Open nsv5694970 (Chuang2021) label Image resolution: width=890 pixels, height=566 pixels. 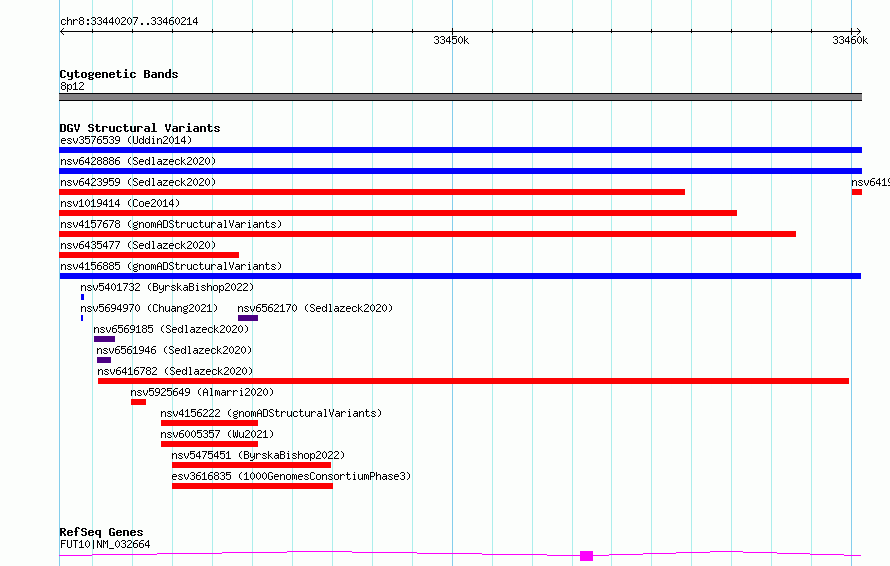[x=149, y=308]
